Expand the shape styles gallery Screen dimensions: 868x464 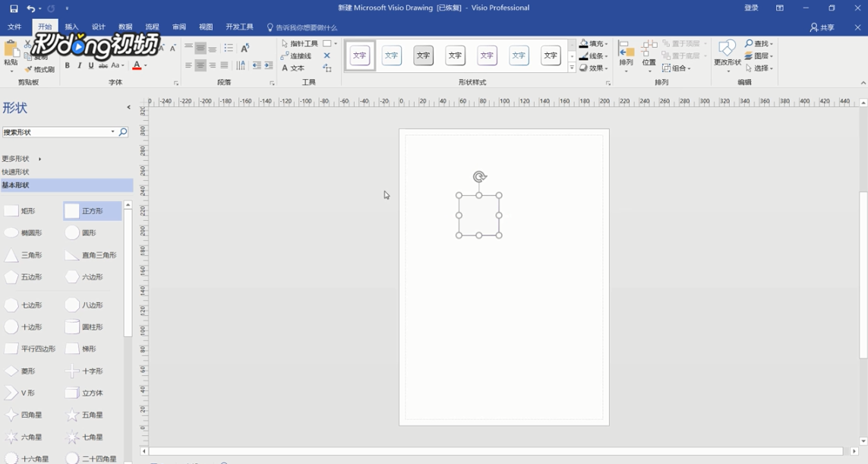(572, 68)
